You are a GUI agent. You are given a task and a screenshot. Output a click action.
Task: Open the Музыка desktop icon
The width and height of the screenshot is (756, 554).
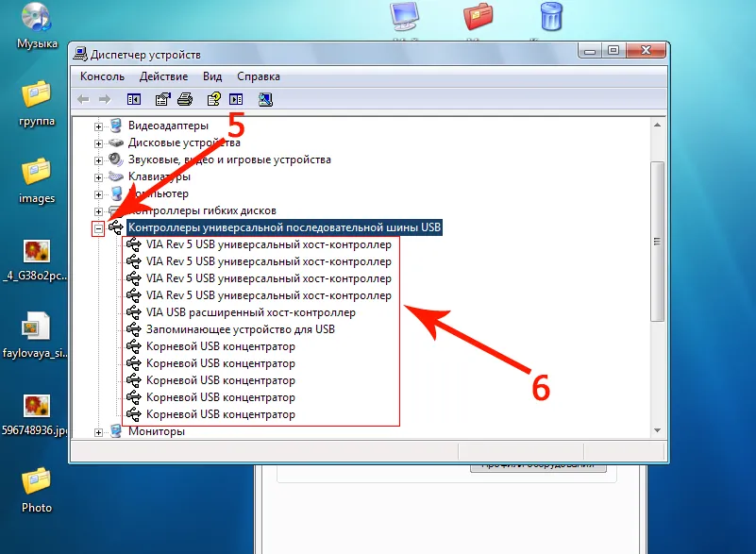37,25
